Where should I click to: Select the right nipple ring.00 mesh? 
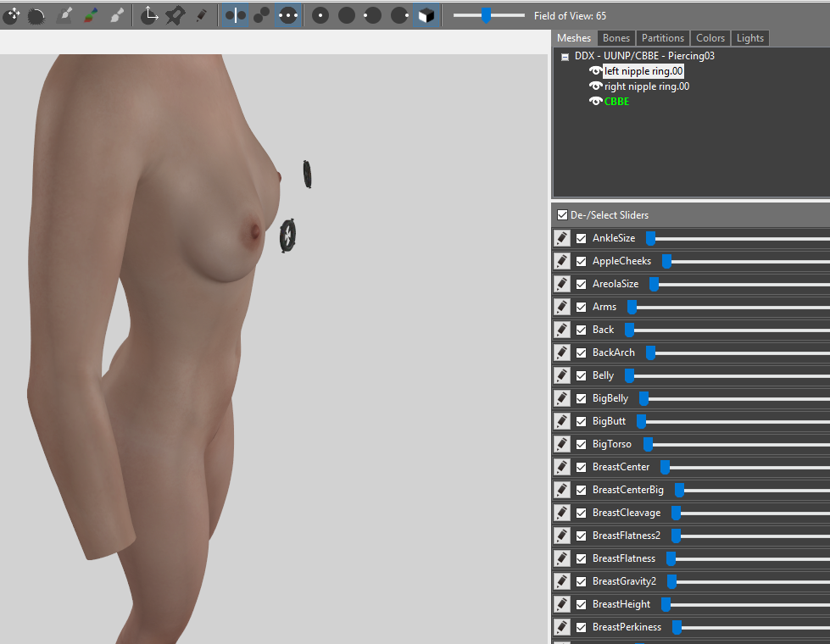[647, 86]
